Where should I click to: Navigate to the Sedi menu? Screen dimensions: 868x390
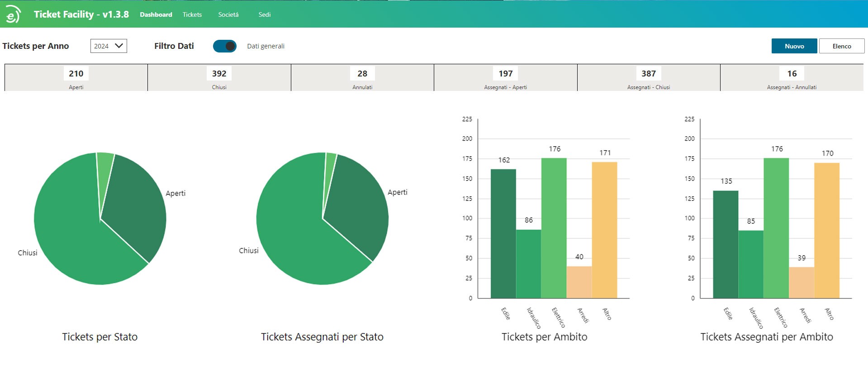(x=265, y=14)
